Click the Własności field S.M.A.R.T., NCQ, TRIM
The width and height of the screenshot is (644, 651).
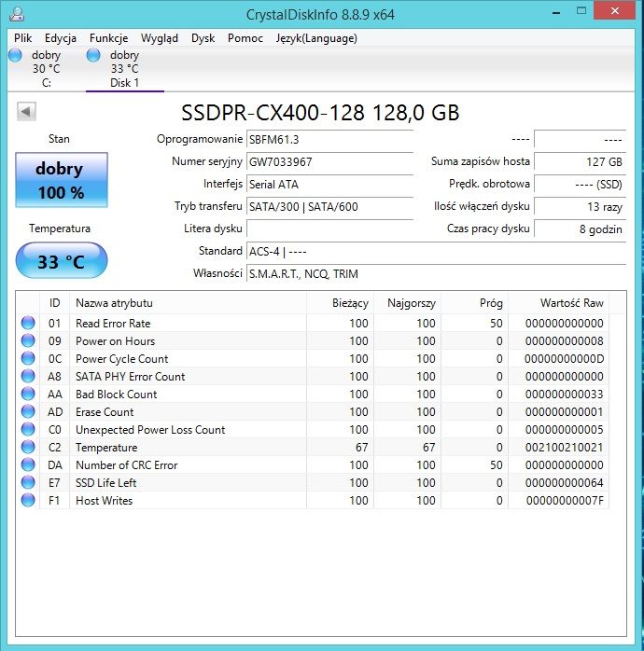[x=436, y=274]
